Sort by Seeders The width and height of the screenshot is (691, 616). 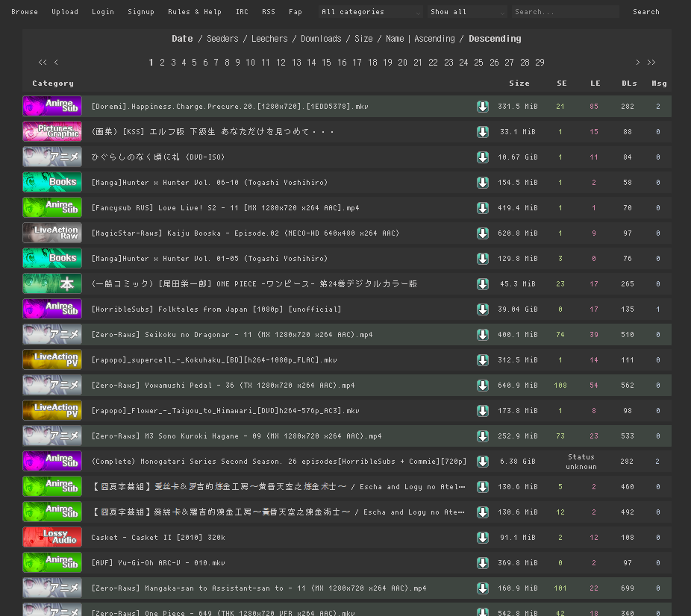[222, 39]
